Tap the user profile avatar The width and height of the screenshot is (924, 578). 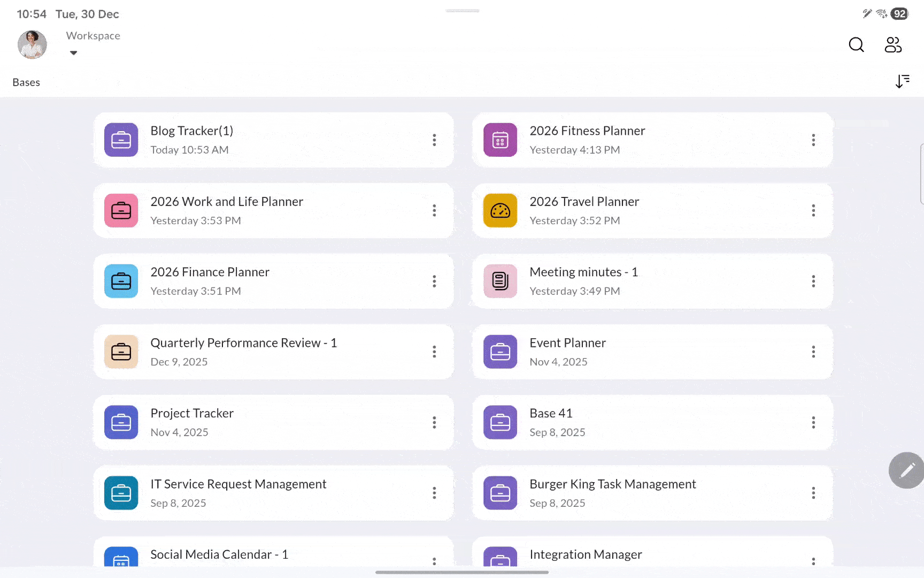[32, 44]
